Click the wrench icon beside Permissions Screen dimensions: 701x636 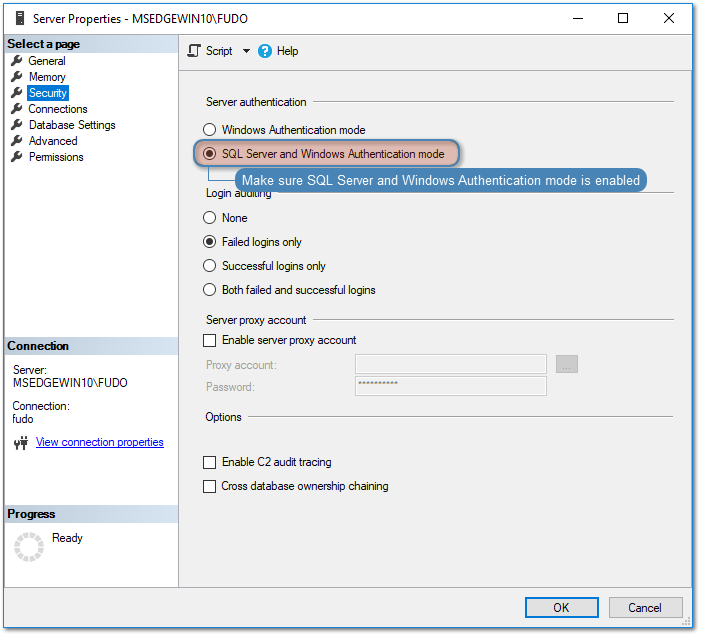(x=17, y=157)
